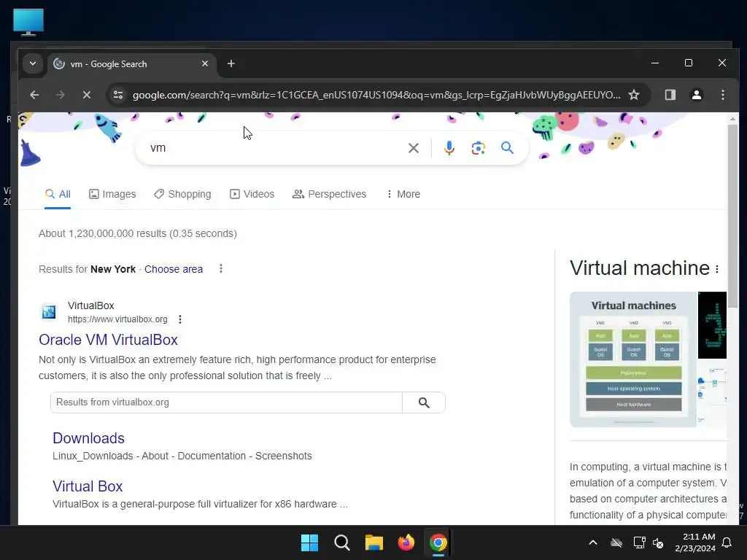This screenshot has height=560, width=747.
Task: Open the OneDrive tray icon
Action: [616, 542]
